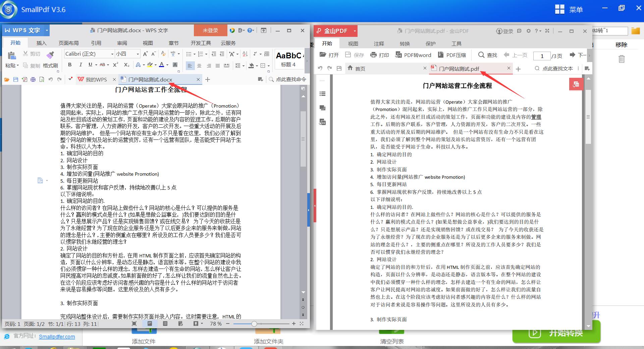The image size is (644, 349).
Task: Click the sort (A-Z) icon
Action: click(x=245, y=54)
